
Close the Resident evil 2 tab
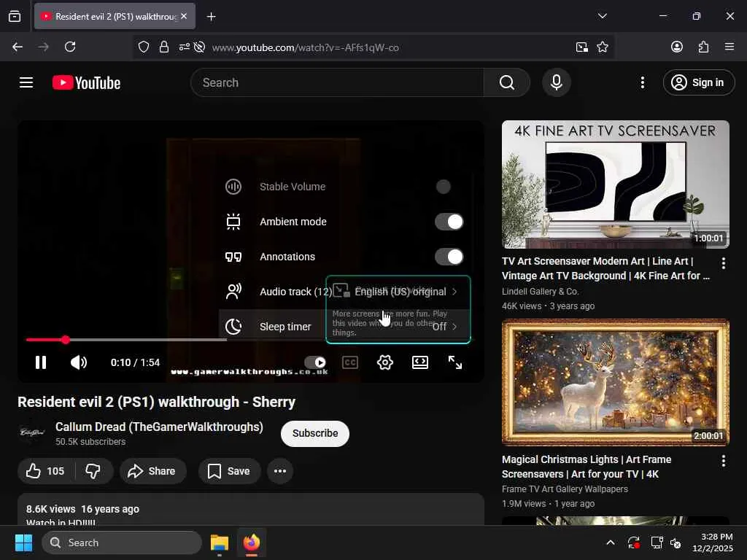184,16
